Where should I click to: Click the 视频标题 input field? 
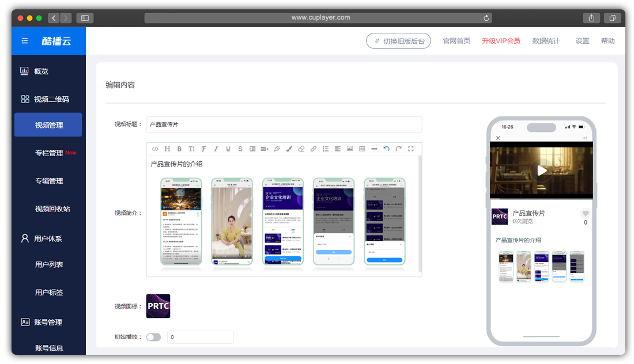pyautogui.click(x=284, y=124)
